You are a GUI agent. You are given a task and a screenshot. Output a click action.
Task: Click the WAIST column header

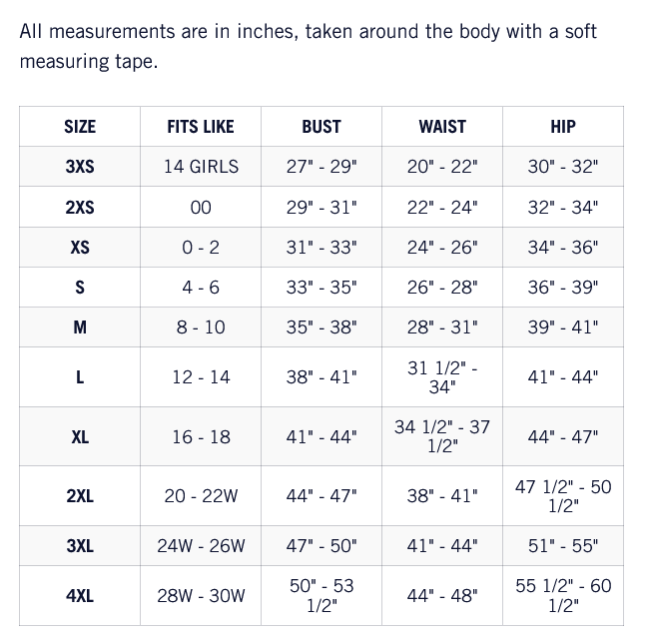click(x=442, y=126)
